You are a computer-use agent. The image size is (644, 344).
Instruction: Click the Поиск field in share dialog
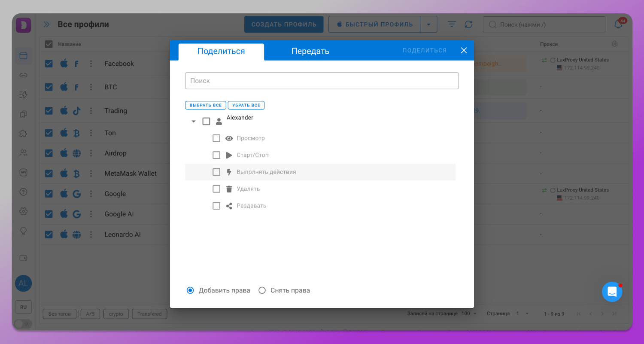click(x=322, y=81)
